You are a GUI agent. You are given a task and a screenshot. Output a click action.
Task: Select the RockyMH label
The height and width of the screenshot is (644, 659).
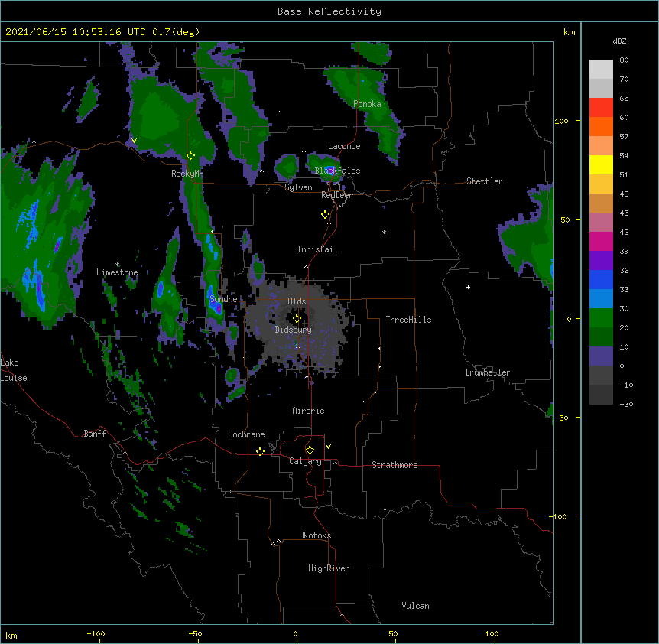pyautogui.click(x=187, y=174)
